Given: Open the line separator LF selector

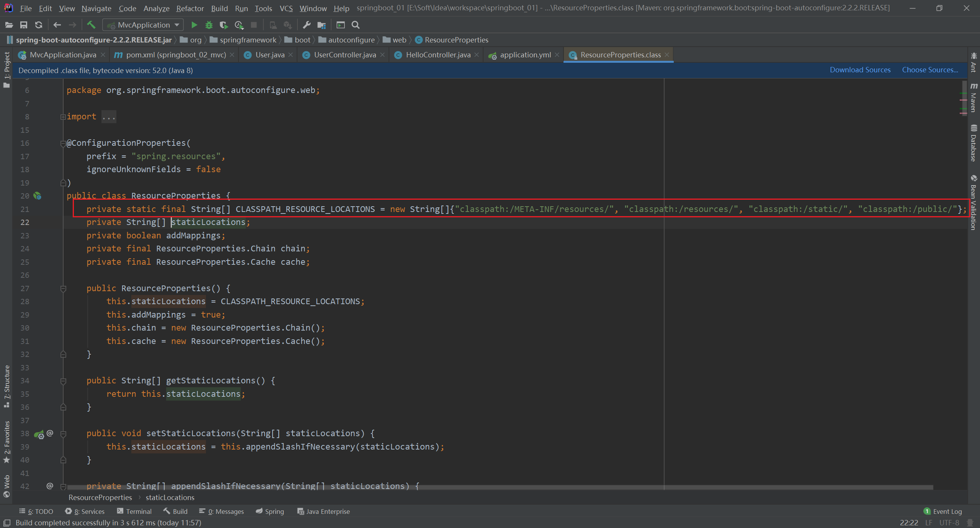Looking at the screenshot, I should tap(929, 523).
